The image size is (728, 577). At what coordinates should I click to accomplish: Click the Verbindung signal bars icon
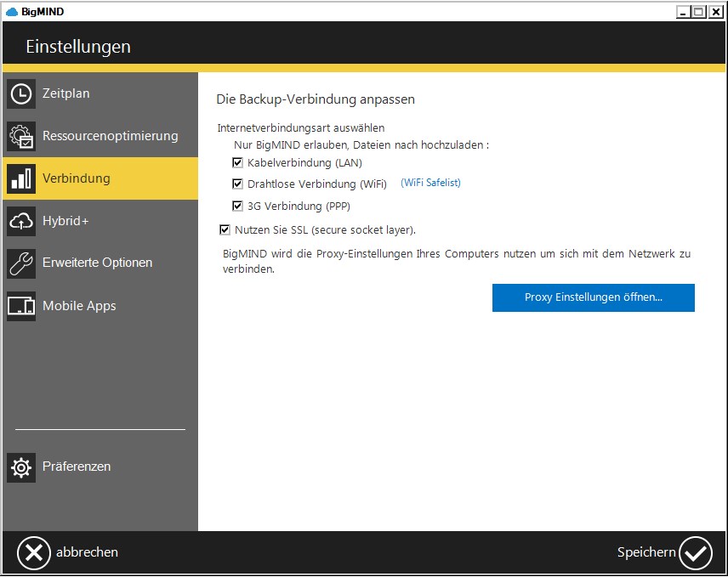coord(21,178)
